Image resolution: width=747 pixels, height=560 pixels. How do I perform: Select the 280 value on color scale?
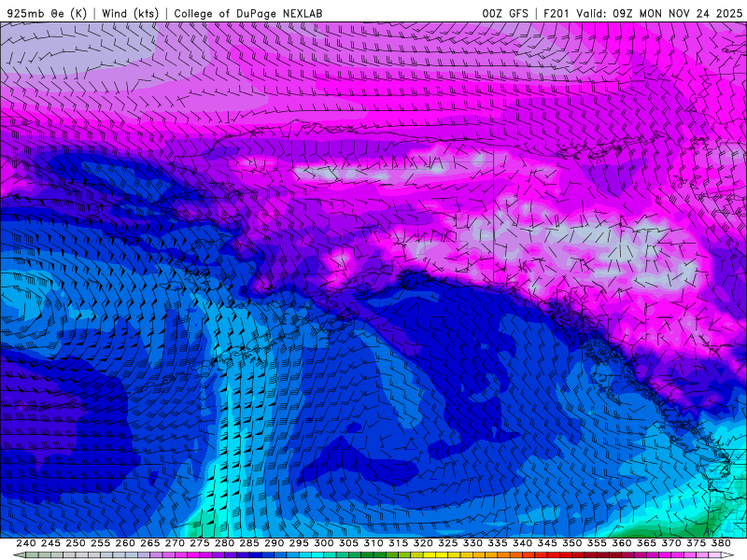click(x=224, y=543)
